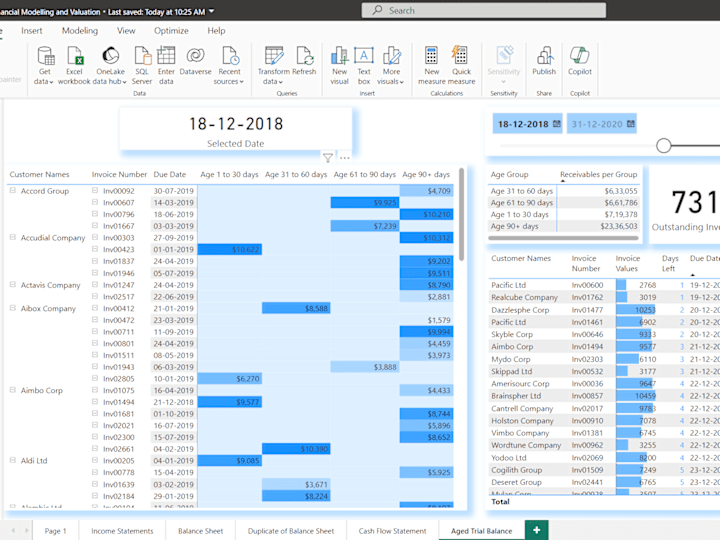
Task: Switch to Income Statements page tab
Action: 122,531
